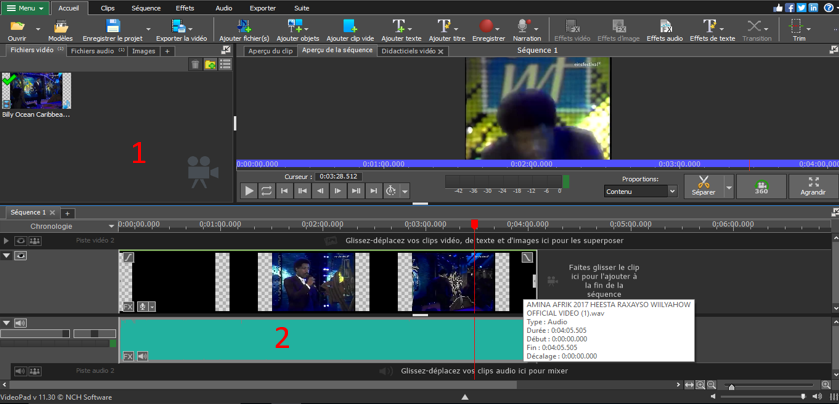Go to the end of the sequence
The width and height of the screenshot is (839, 404).
[373, 190]
